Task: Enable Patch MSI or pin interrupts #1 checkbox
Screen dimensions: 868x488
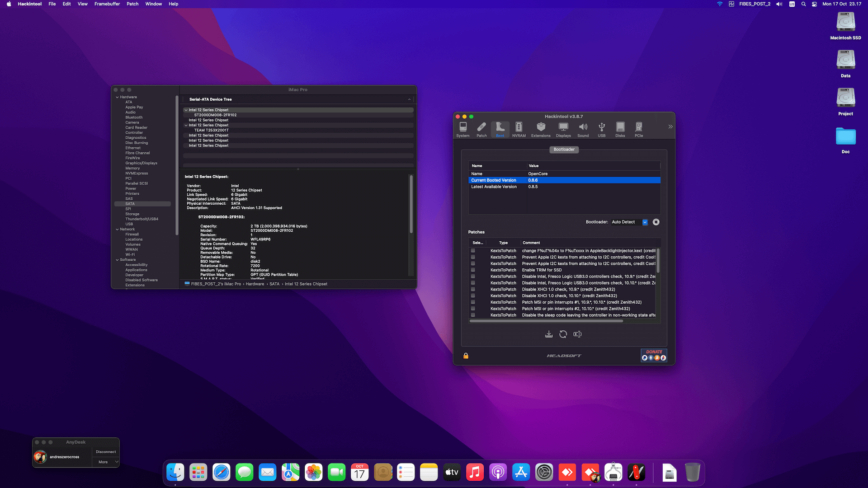Action: pyautogui.click(x=473, y=302)
